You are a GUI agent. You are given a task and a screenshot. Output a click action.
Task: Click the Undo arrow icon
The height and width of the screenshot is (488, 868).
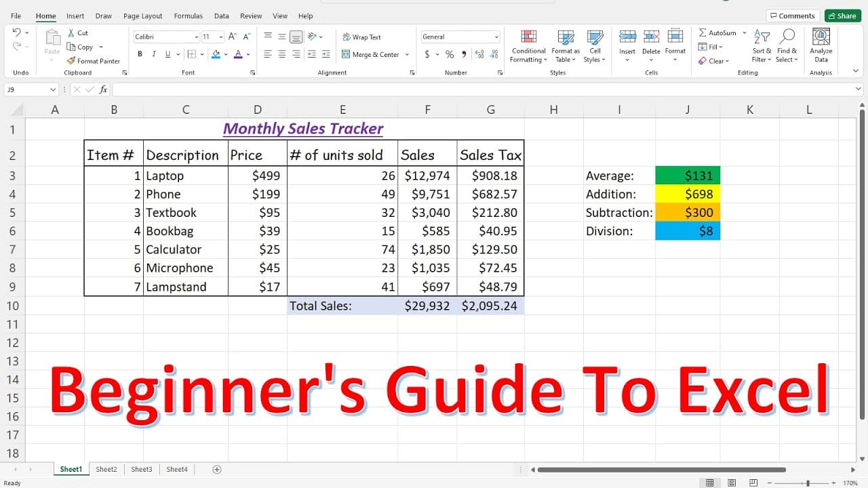[16, 32]
